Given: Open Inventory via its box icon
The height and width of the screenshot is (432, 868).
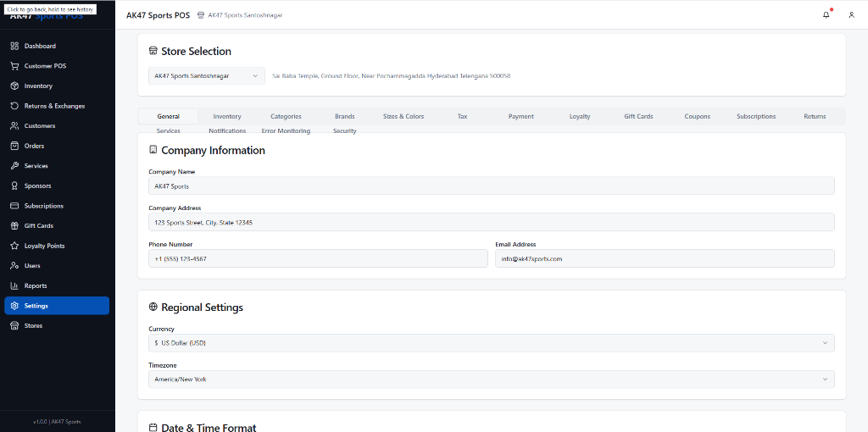Looking at the screenshot, I should coord(14,86).
